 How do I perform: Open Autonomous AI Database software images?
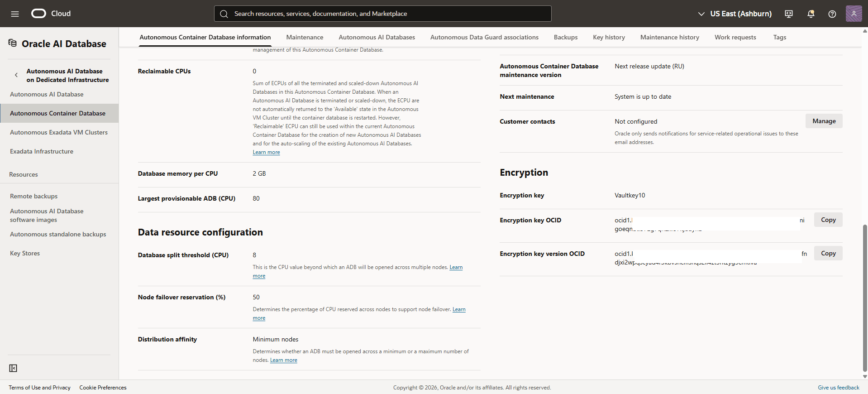47,215
